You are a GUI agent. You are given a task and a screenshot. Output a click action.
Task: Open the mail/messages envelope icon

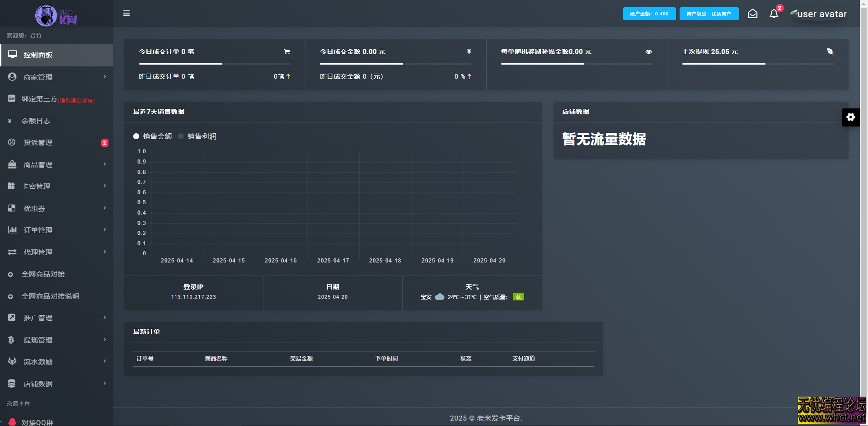[x=752, y=14]
